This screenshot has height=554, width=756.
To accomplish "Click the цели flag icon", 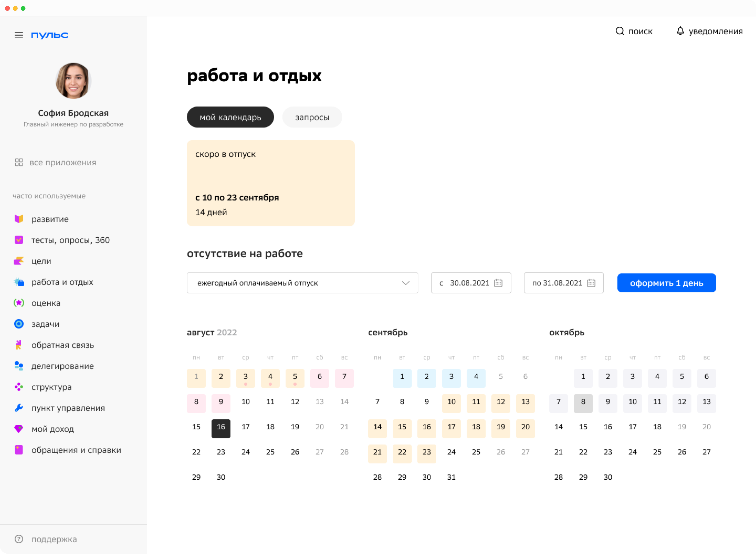I will 19,261.
